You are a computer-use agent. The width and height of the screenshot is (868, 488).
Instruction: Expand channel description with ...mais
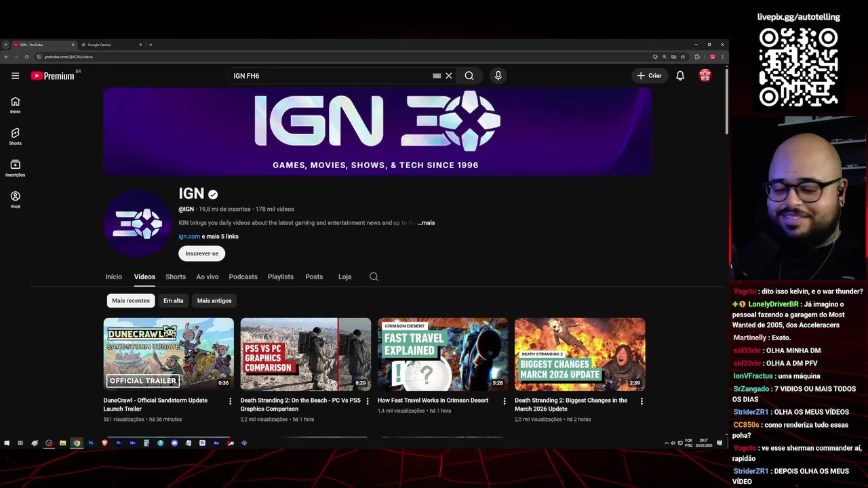(427, 223)
